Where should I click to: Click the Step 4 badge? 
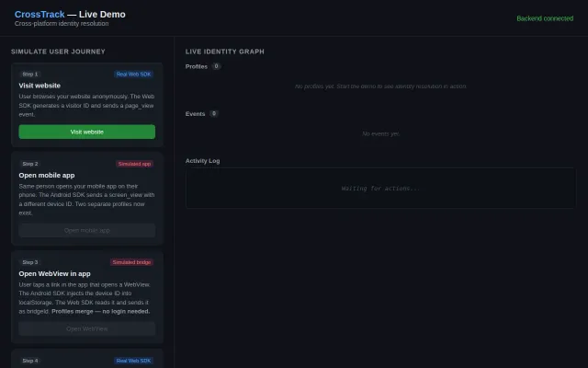(x=30, y=361)
